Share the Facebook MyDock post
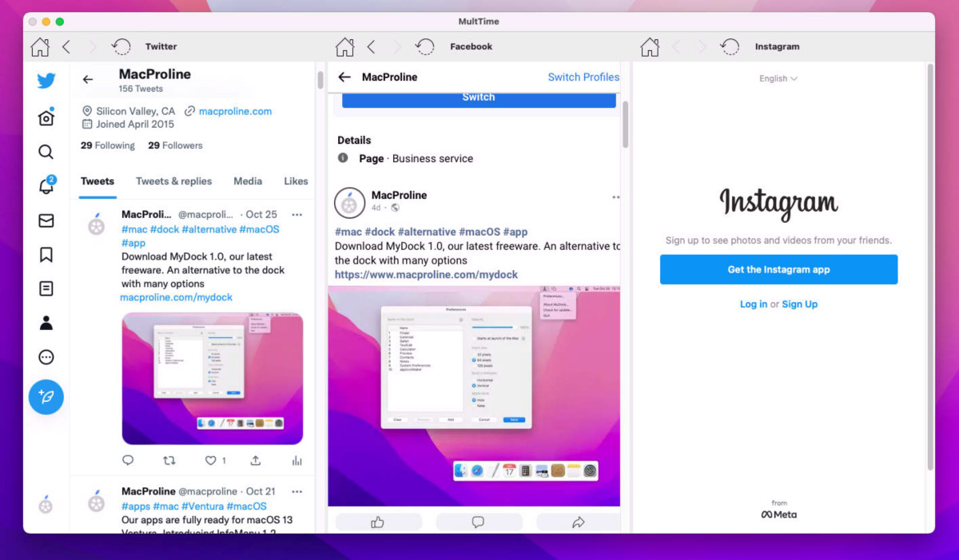Viewport: 959px width, 560px height. [579, 522]
